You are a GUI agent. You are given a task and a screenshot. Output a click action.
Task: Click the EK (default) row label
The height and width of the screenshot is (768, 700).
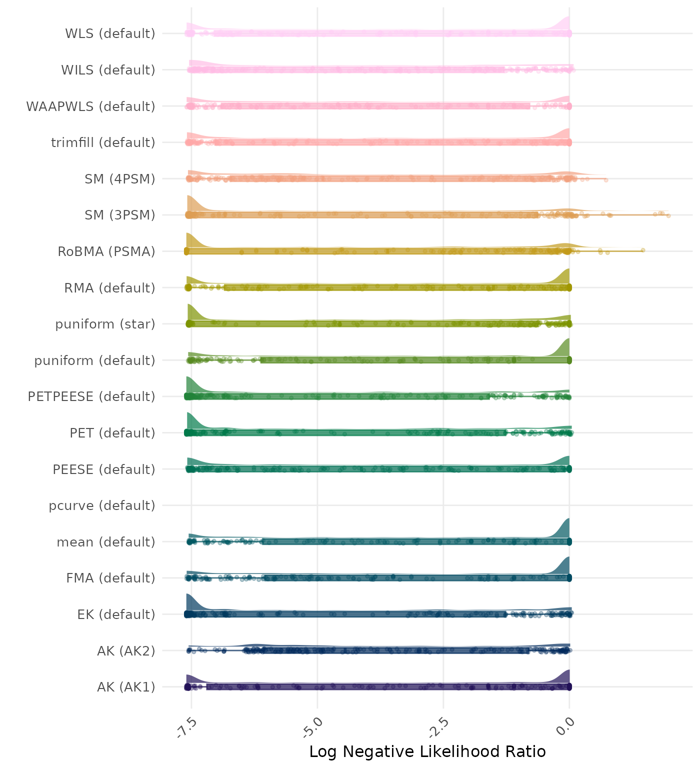[116, 614]
